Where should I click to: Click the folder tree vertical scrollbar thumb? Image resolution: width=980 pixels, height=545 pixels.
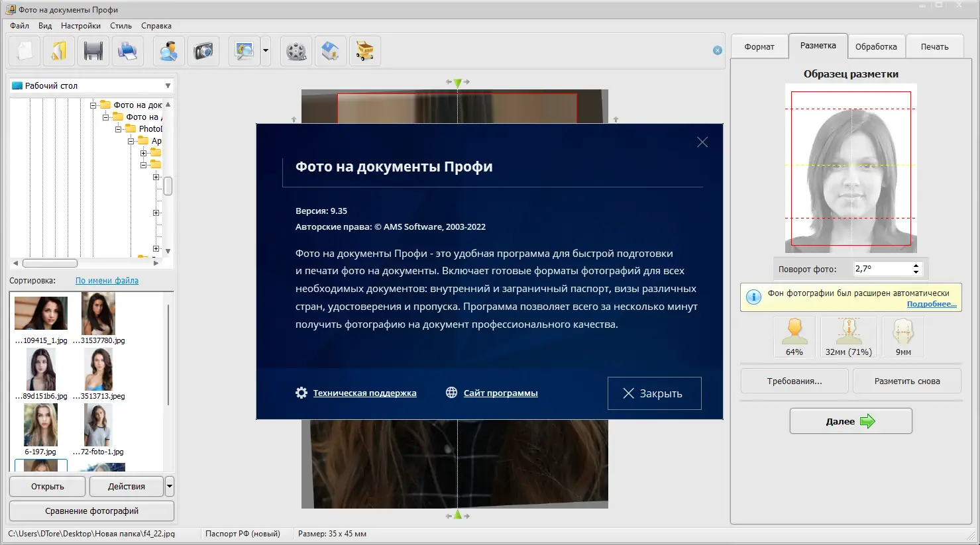click(168, 186)
